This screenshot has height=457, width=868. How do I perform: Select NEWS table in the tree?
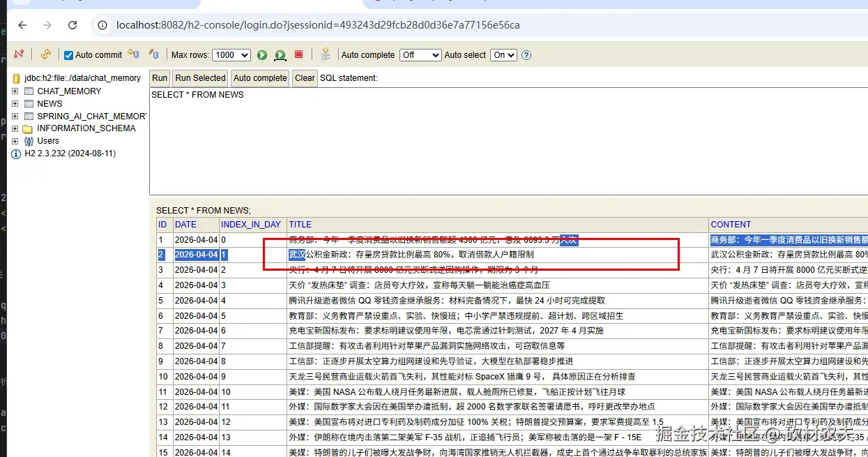[50, 104]
